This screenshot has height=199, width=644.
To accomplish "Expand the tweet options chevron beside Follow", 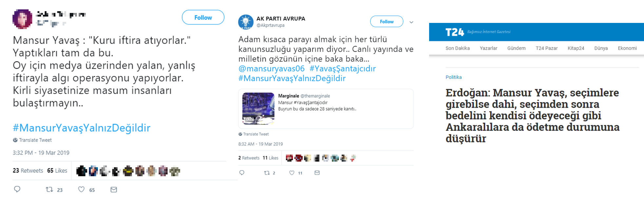I will click(411, 22).
